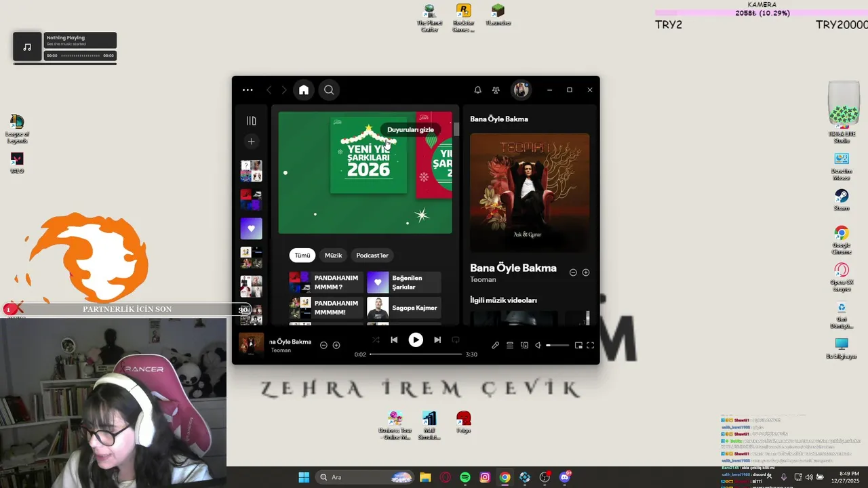
Task: Open the Liked Songs sidebar tile
Action: tap(251, 228)
